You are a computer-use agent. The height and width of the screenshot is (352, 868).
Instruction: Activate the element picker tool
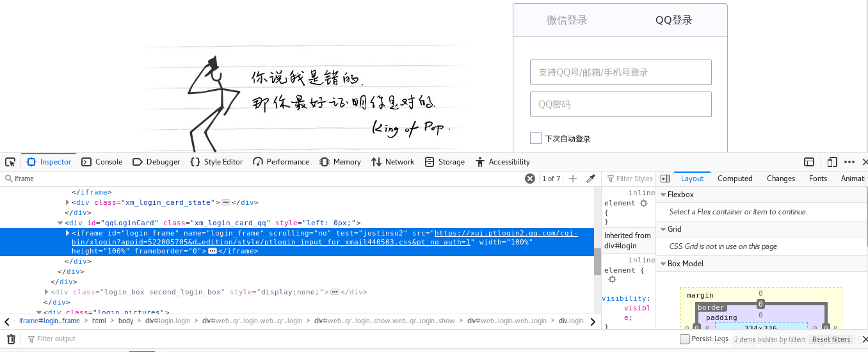[10, 162]
